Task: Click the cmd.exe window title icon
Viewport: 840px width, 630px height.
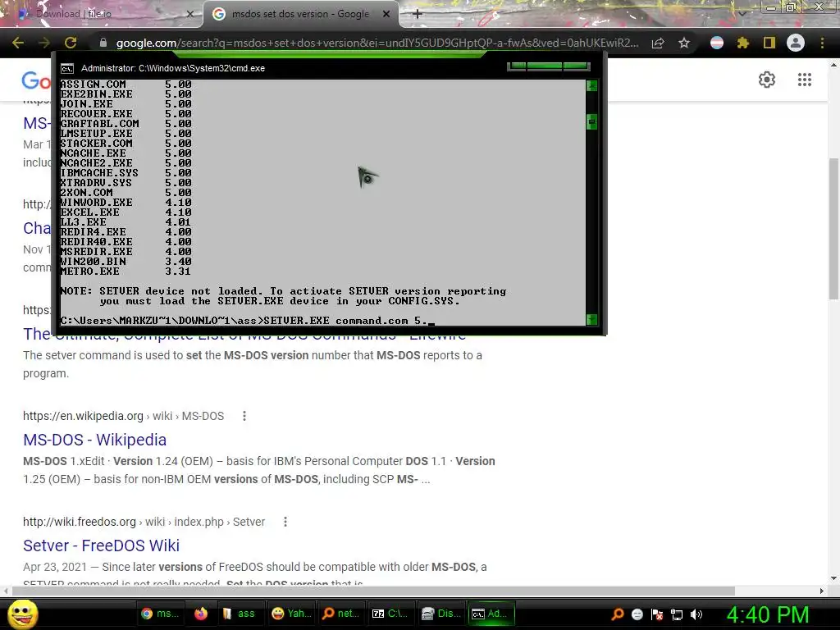Action: pyautogui.click(x=67, y=69)
